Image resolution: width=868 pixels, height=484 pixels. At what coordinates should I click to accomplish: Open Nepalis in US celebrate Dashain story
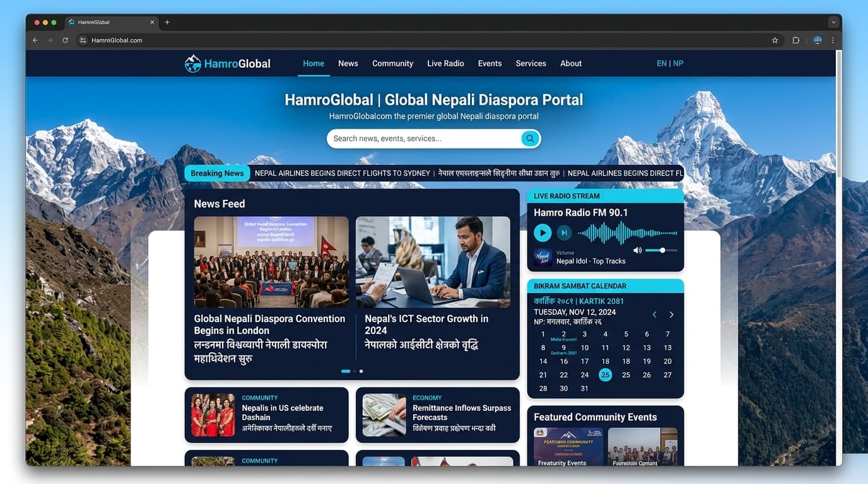pyautogui.click(x=266, y=415)
